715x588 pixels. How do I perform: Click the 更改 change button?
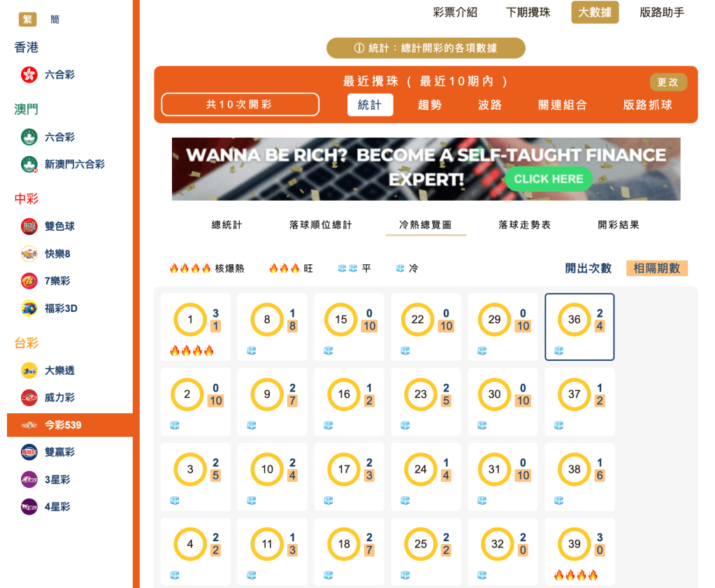tap(667, 82)
